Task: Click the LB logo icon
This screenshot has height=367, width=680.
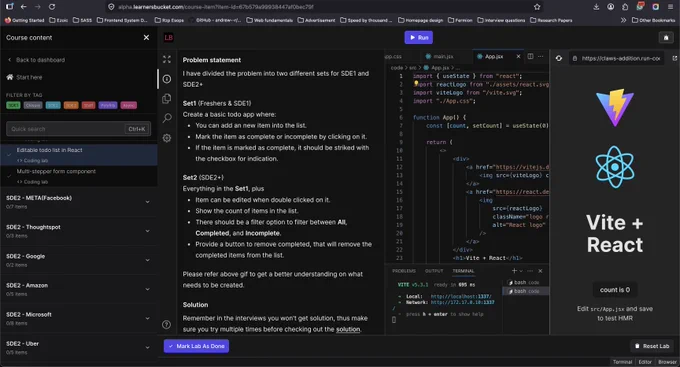Action: point(169,38)
